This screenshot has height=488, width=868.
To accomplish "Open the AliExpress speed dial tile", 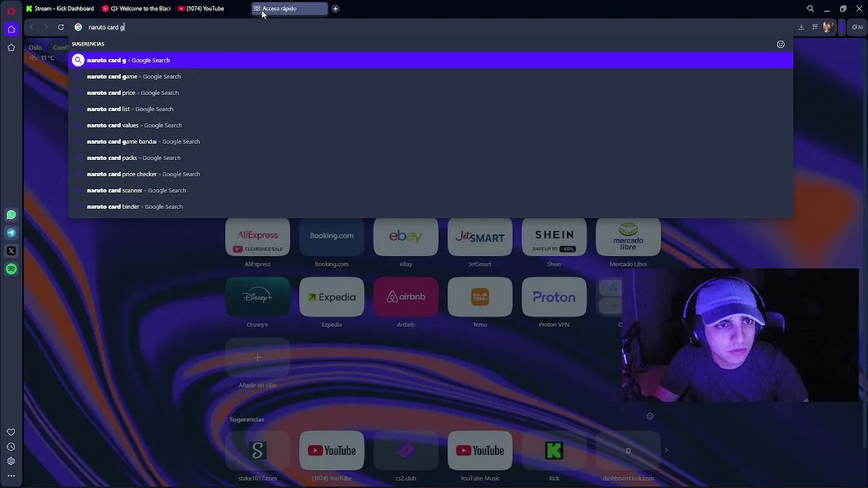I will [x=258, y=237].
